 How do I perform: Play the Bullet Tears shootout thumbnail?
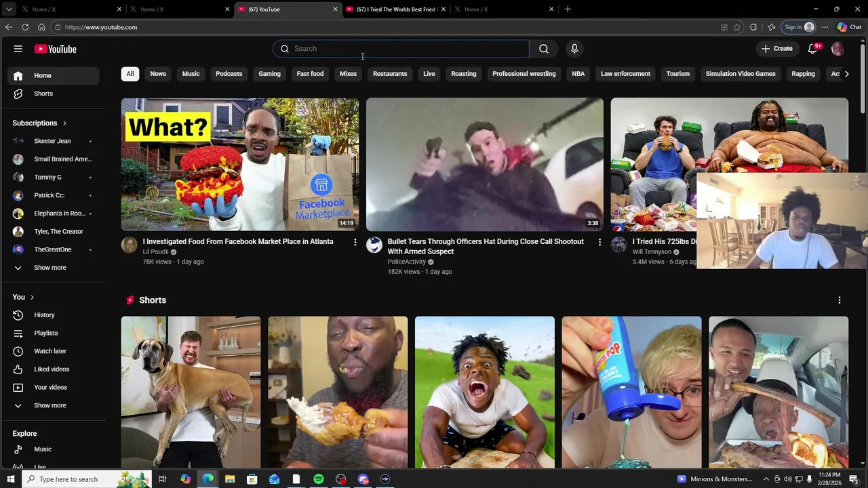485,165
